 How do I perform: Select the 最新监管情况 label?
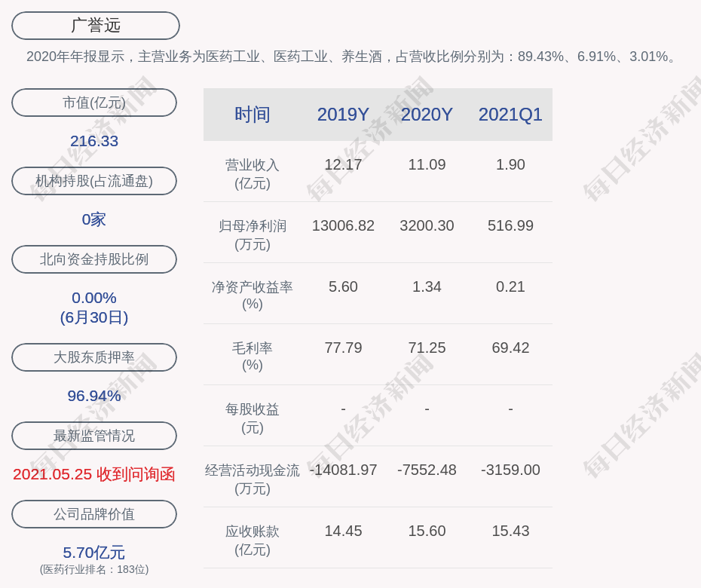point(94,436)
